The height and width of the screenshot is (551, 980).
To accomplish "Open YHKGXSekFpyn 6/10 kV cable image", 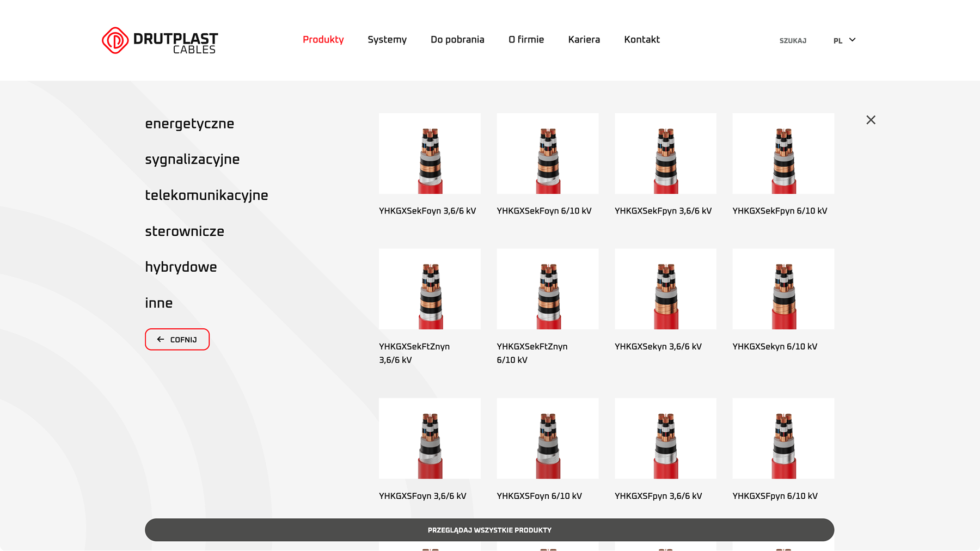I will [783, 154].
